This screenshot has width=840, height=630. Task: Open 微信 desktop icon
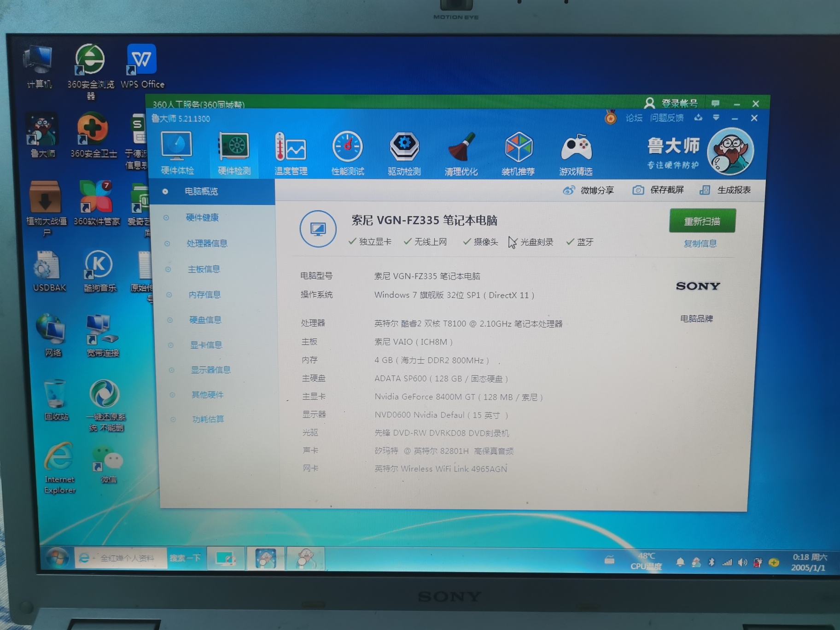click(109, 464)
